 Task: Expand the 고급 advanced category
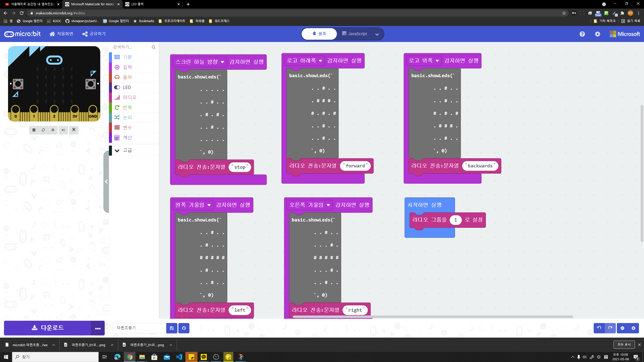(127, 150)
